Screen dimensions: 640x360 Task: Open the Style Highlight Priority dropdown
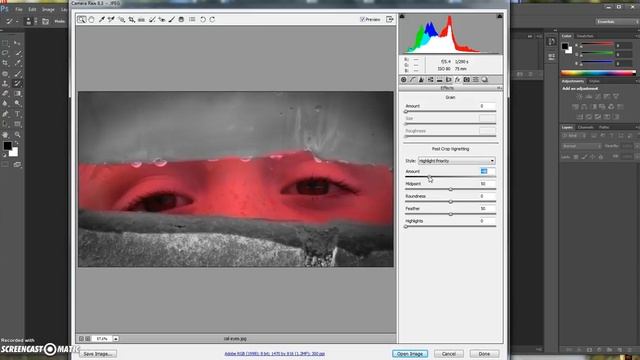[x=456, y=161]
